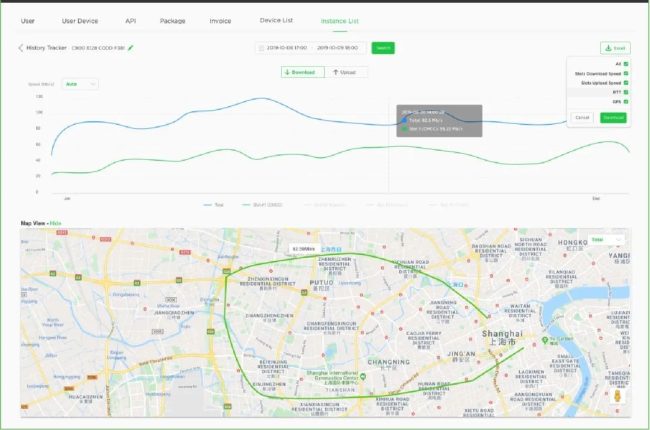The image size is (650, 430).
Task: Click the green Search button
Action: pos(382,48)
